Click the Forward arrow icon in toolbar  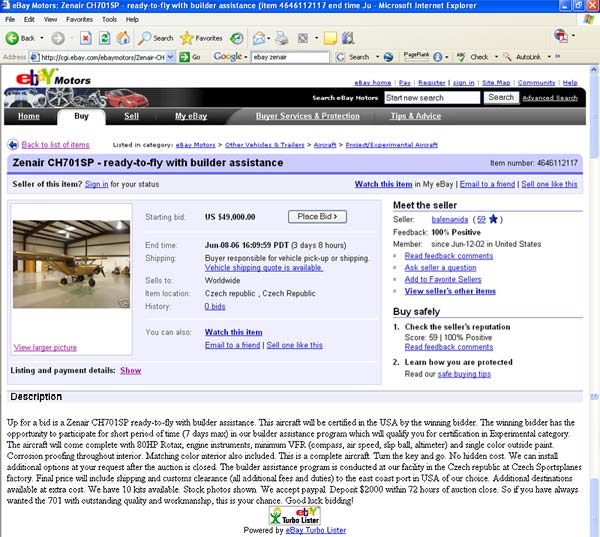tap(58, 38)
